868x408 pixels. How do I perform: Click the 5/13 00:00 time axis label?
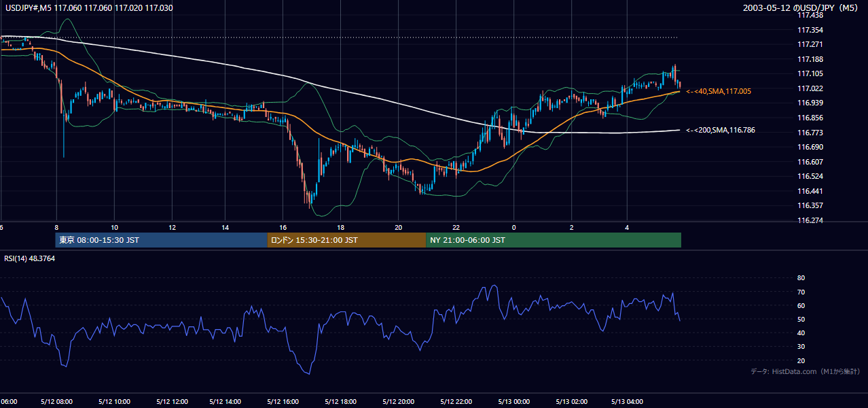pos(513,401)
